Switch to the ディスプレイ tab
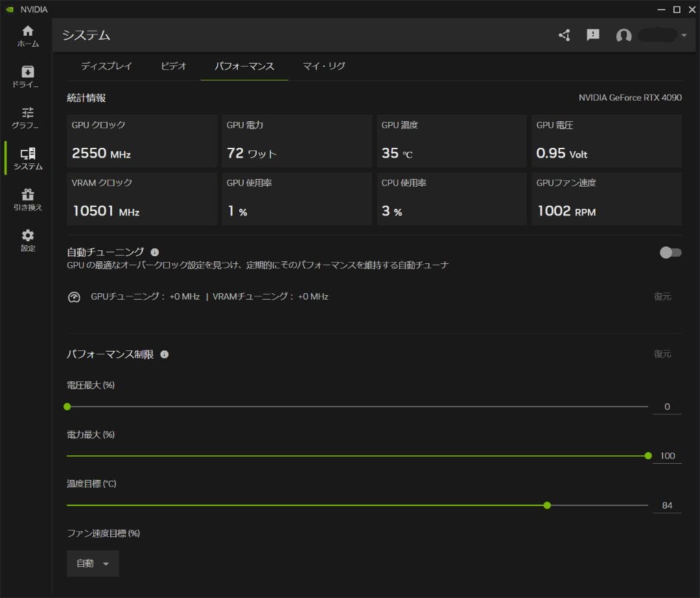The width and height of the screenshot is (700, 598). (x=106, y=66)
